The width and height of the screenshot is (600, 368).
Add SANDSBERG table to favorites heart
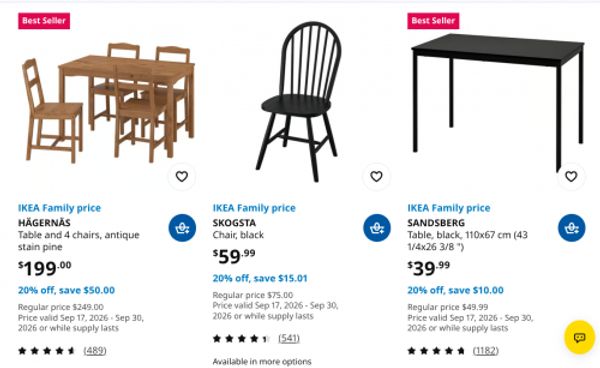[x=571, y=176]
